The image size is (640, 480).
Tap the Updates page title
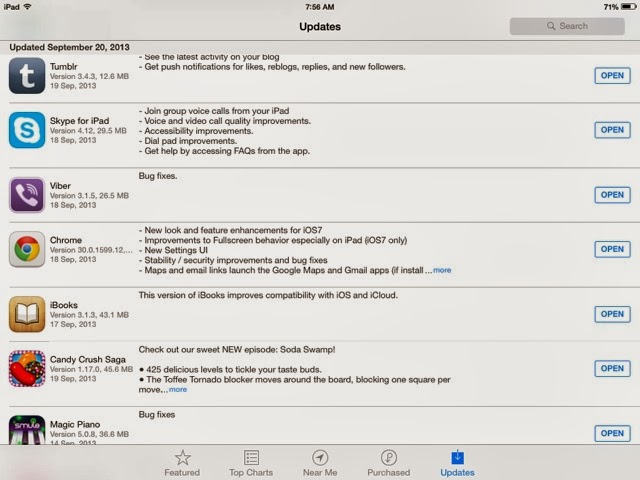(x=320, y=27)
